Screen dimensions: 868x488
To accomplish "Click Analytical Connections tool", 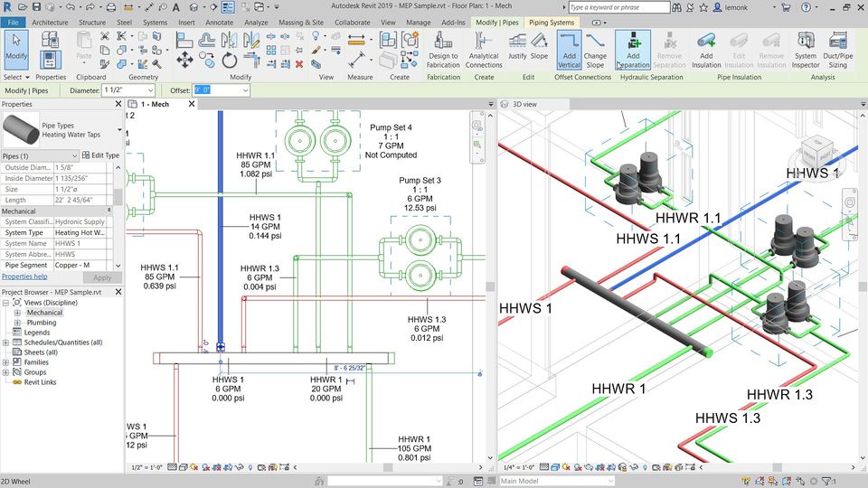I will pyautogui.click(x=483, y=50).
